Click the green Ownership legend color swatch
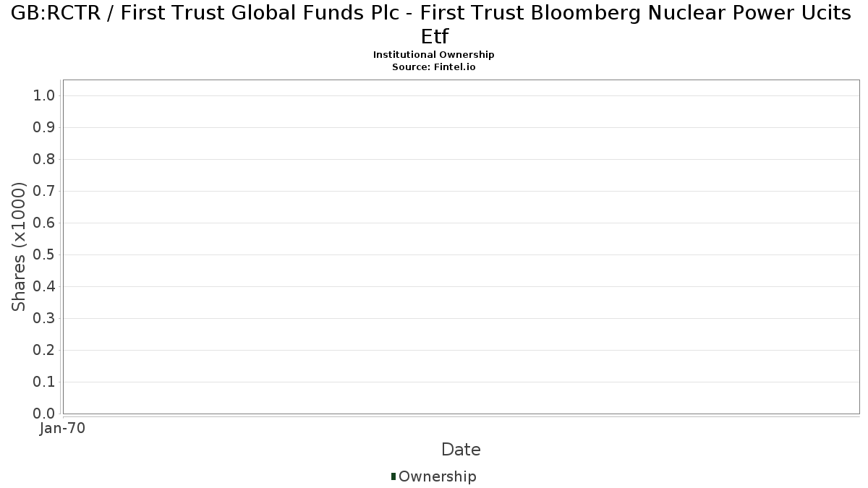This screenshot has width=868, height=488. point(393,476)
